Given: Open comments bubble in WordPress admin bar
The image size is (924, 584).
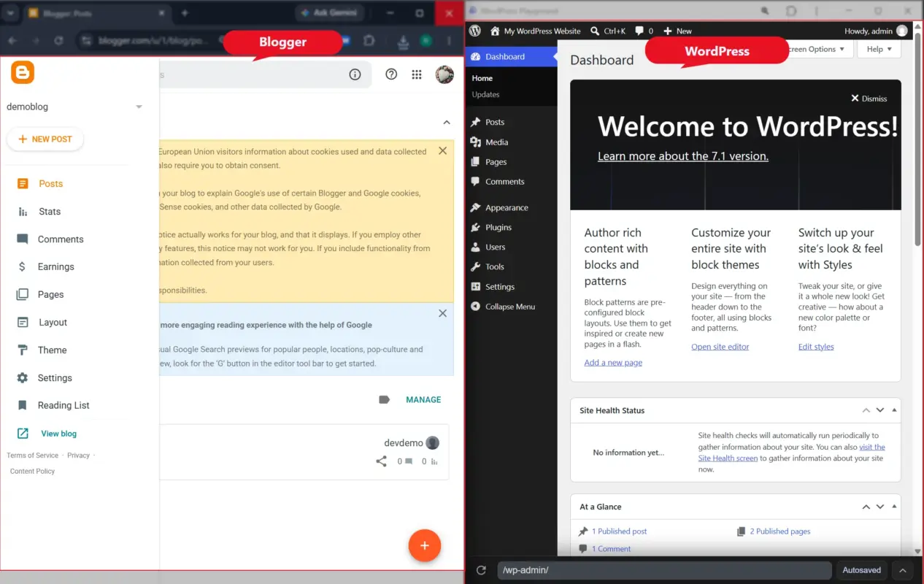Looking at the screenshot, I should [644, 31].
